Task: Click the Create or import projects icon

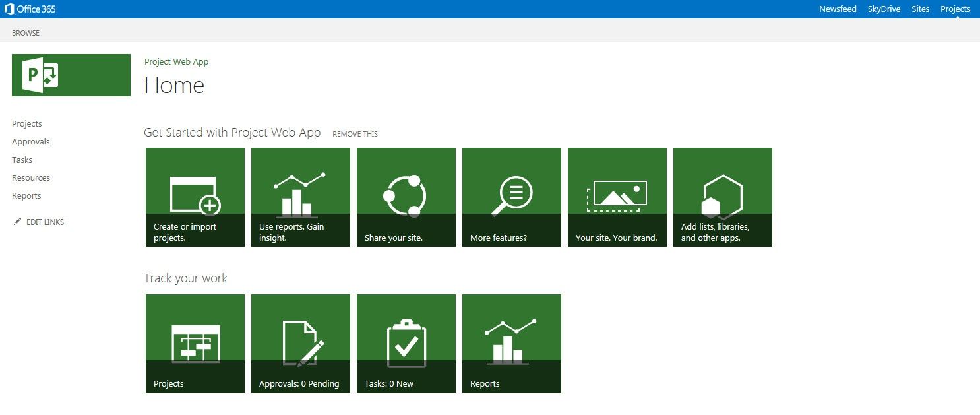Action: 195,195
